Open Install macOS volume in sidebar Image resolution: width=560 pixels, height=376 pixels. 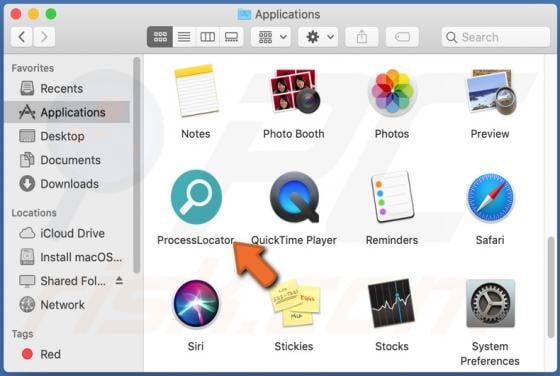point(67,257)
